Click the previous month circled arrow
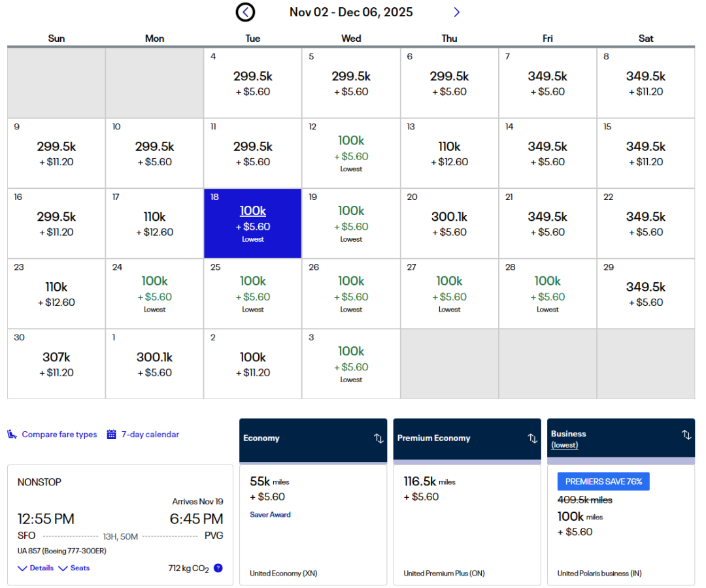 246,12
